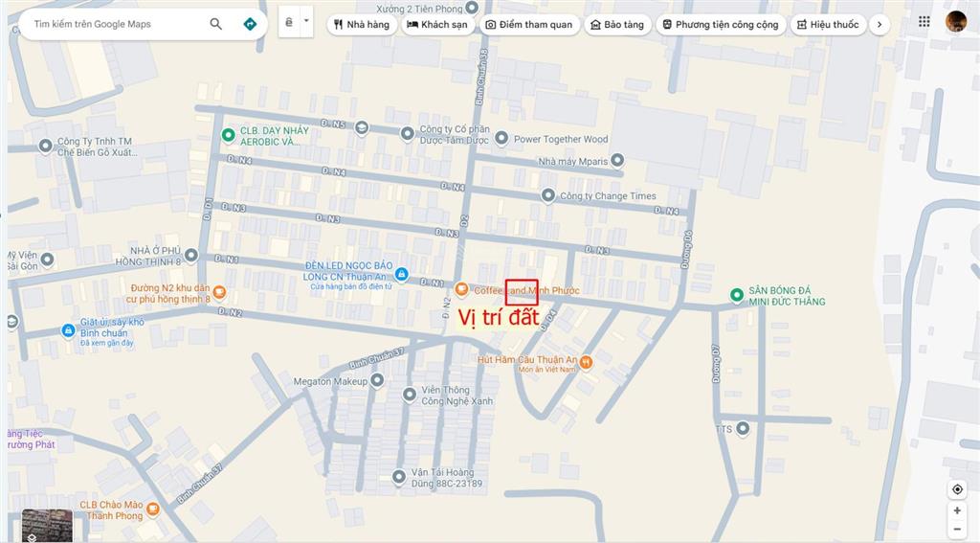
Task: Filter by Khách sạn category
Action: 437,24
